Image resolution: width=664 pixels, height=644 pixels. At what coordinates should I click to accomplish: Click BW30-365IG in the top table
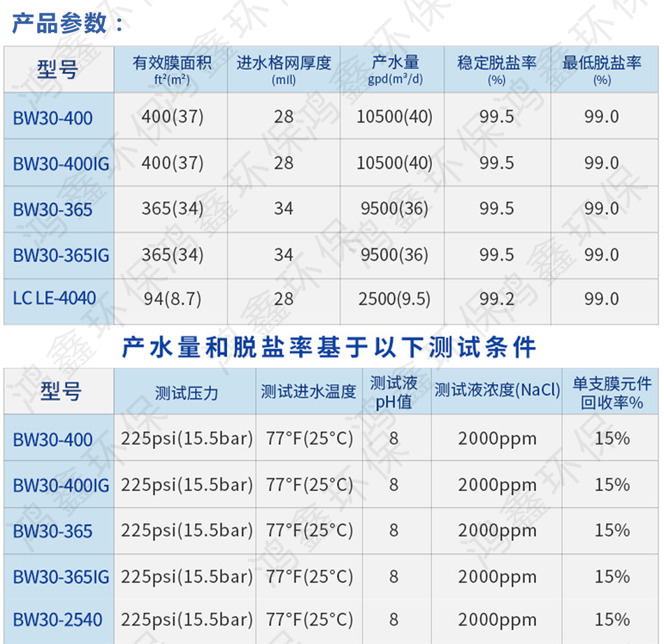[61, 255]
